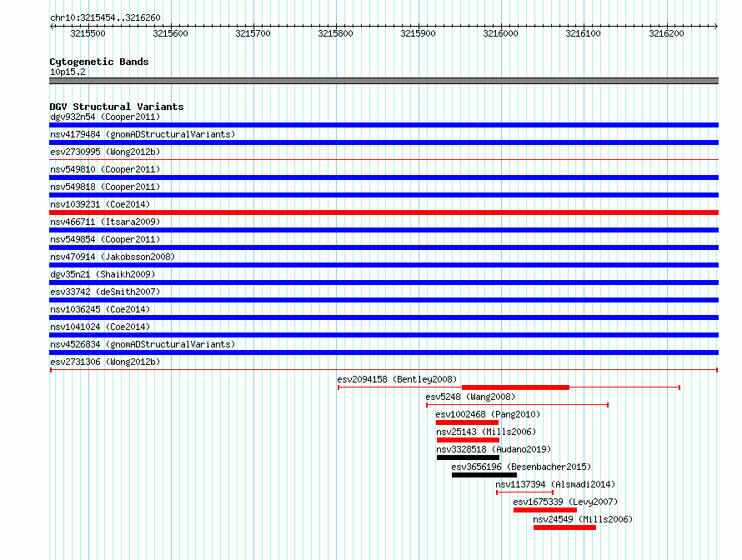Click esv33742 (deSmith2007) label

pos(105,292)
